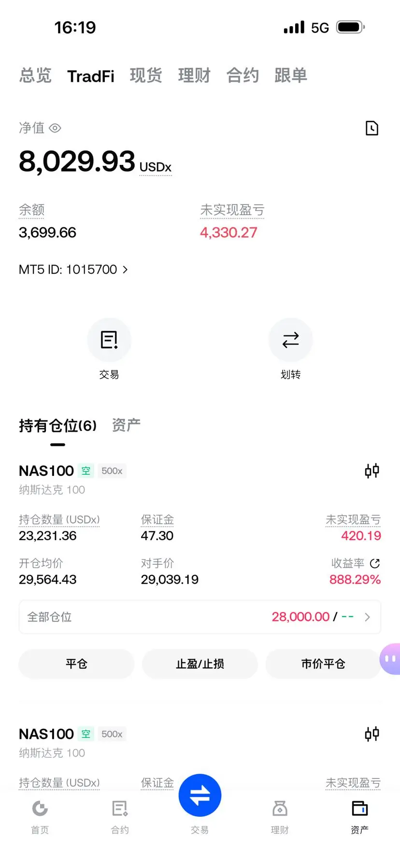
Task: Open candlestick chart for first NAS100 position
Action: [x=371, y=471]
